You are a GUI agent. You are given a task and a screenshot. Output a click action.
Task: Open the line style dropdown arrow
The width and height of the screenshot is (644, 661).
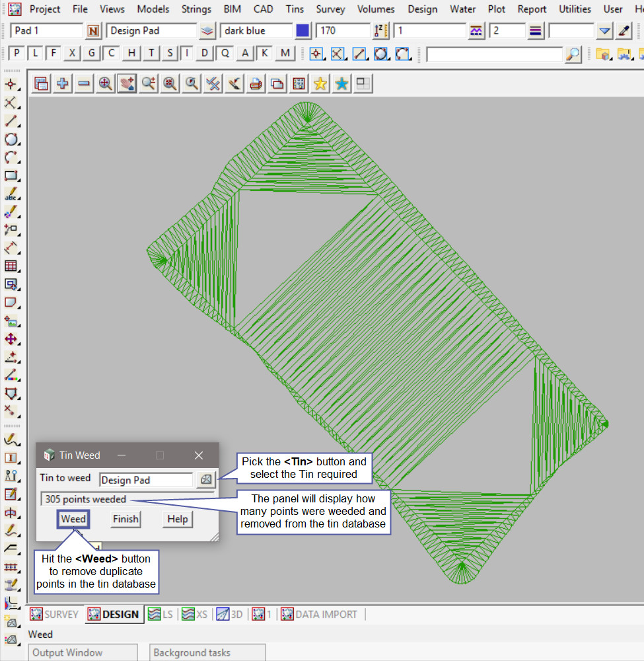tap(604, 31)
